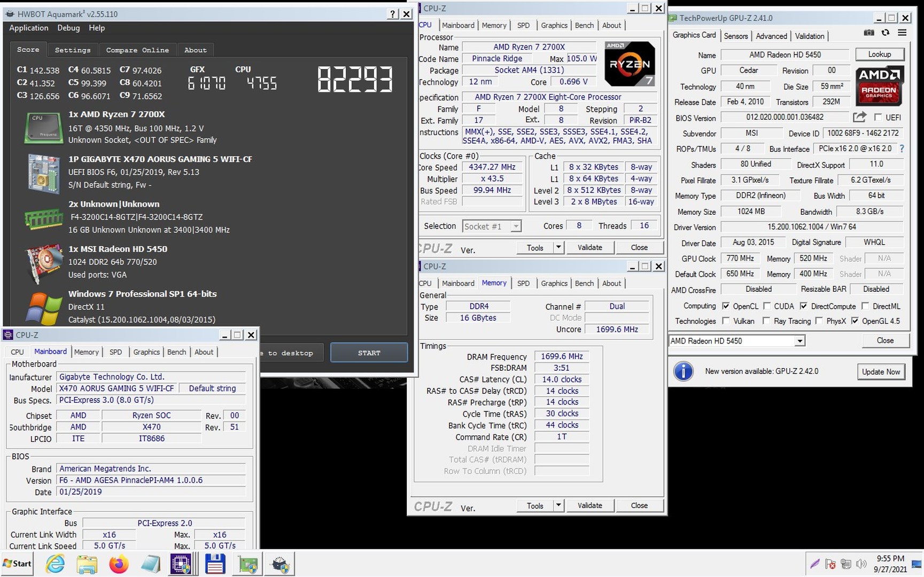Image resolution: width=924 pixels, height=577 pixels.
Task: Open Socket #1 selection dropdown in CPU-Z
Action: pos(492,227)
